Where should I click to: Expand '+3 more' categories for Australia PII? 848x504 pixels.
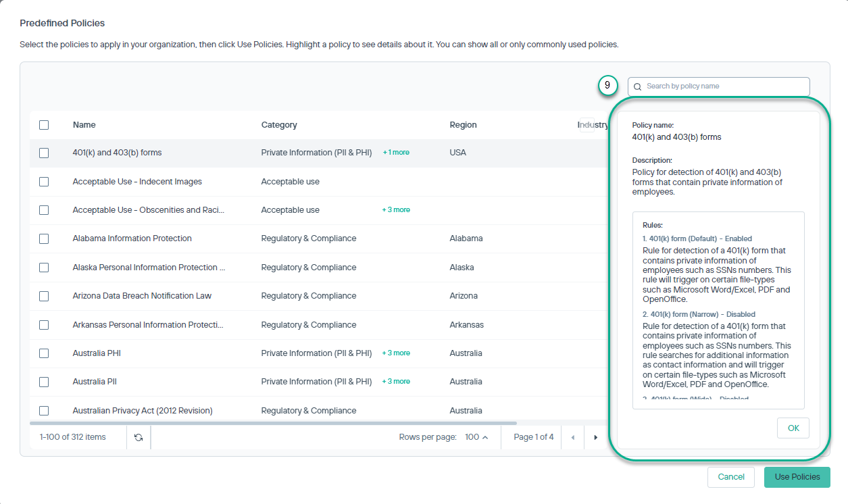tap(396, 381)
